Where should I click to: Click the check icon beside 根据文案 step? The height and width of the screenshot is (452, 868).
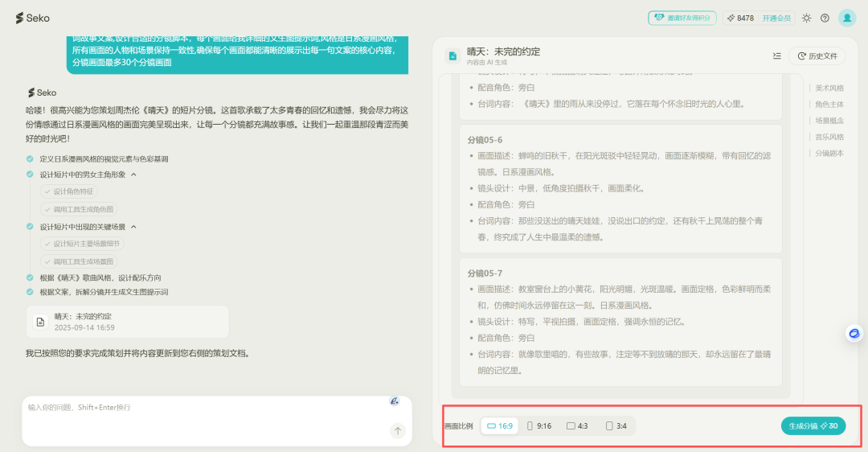coord(30,292)
